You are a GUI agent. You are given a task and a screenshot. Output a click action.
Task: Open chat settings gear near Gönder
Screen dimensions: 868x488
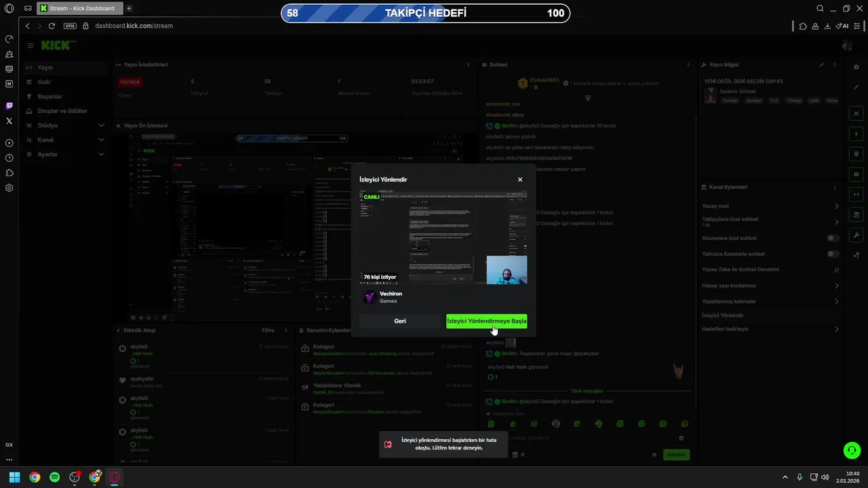[654, 455]
